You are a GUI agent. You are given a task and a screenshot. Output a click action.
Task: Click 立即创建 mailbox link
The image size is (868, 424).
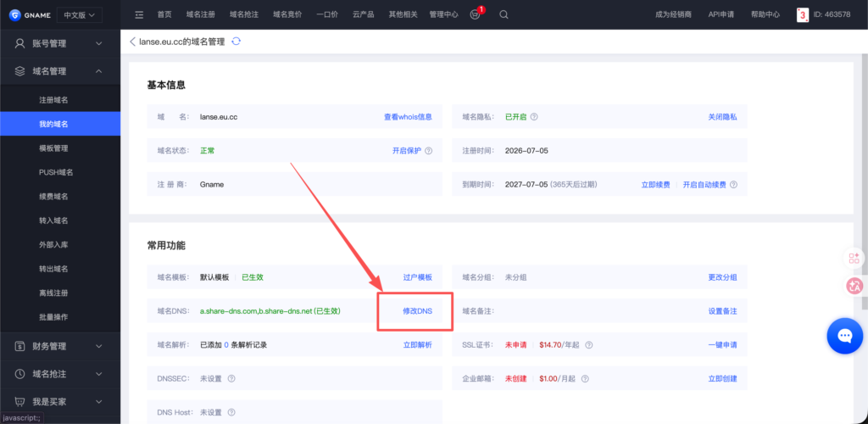click(x=722, y=378)
